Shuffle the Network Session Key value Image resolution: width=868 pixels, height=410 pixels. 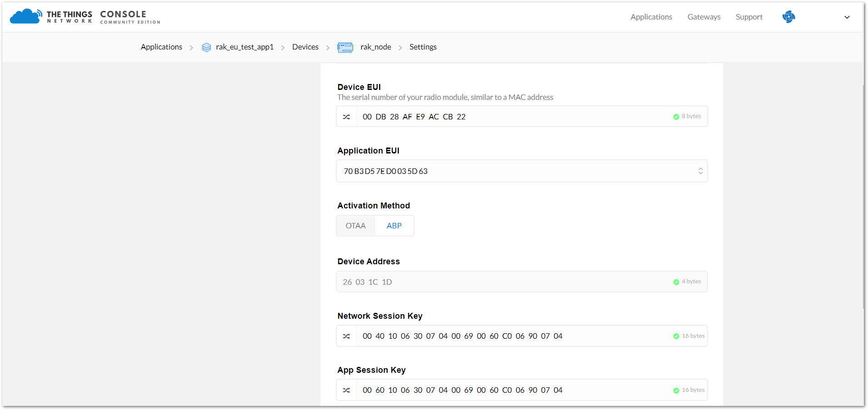coord(346,336)
